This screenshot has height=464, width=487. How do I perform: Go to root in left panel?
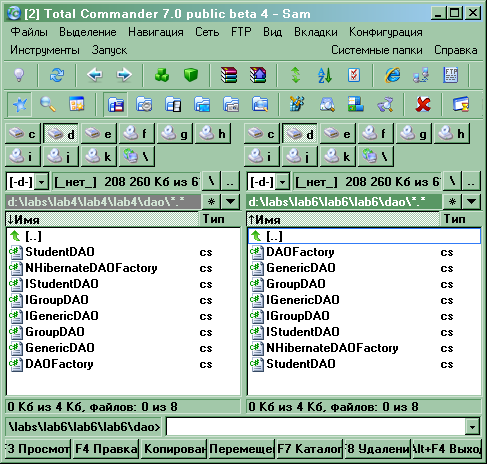tap(211, 182)
